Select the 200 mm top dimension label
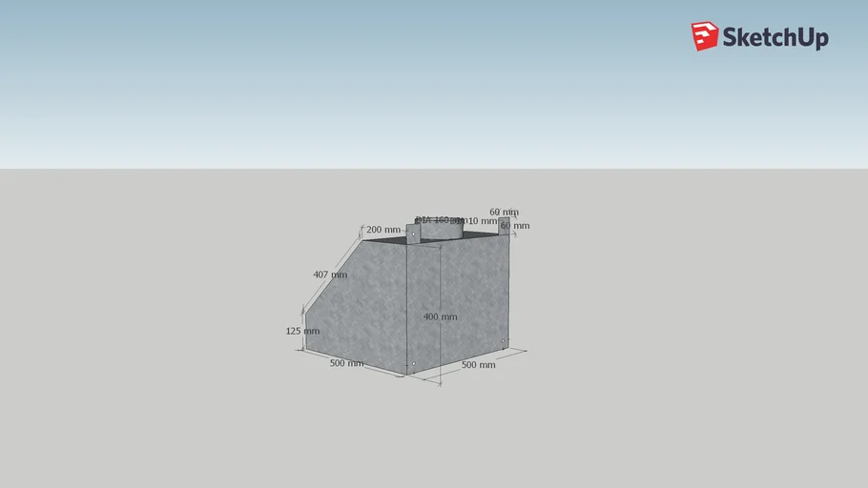Viewport: 868px width, 488px height. click(383, 230)
